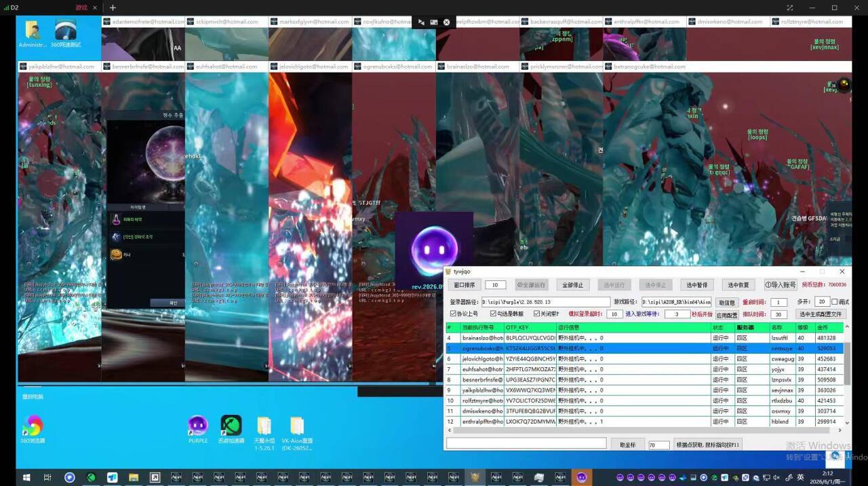
Task: Click the 导入账号 button
Action: tap(781, 285)
